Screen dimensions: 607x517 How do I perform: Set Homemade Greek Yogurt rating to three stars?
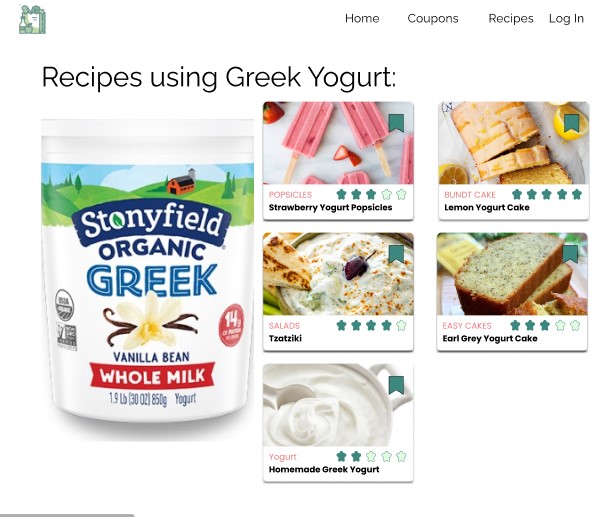(371, 457)
